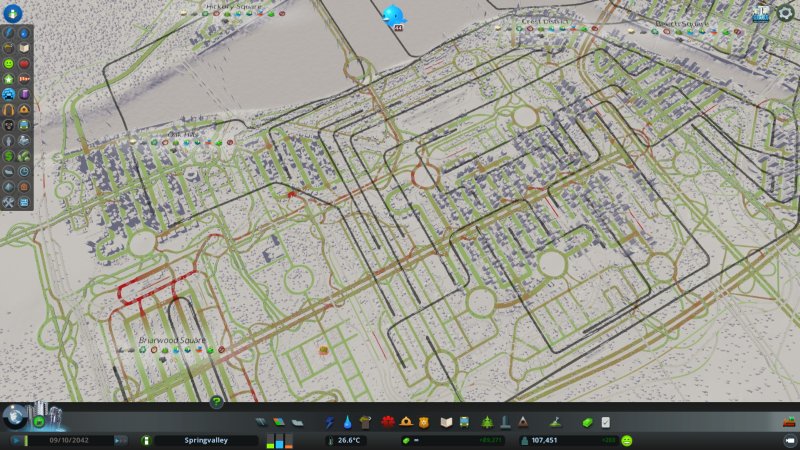Select the Crime mask info view
The width and height of the screenshot is (800, 450).
9,125
